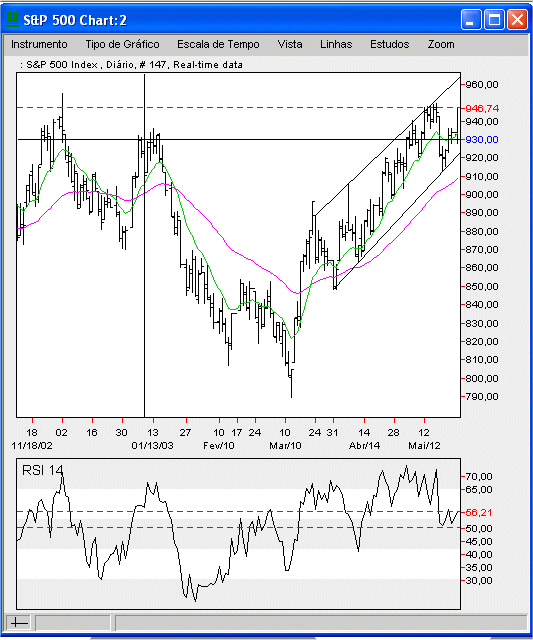Click the 11/18/02 date label

[x=32, y=445]
